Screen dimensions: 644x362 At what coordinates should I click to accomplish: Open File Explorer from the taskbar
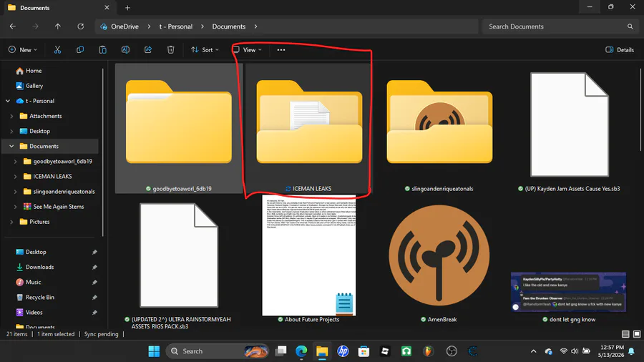click(x=322, y=351)
